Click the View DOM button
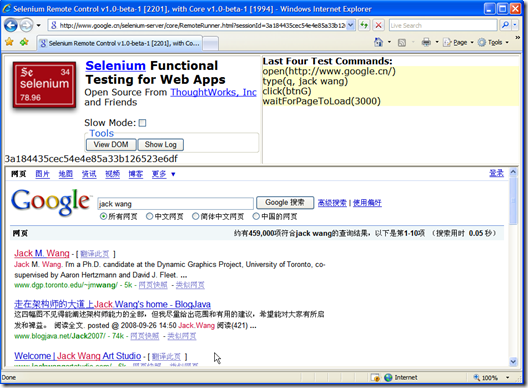Viewport: 528px width, 388px height. (x=111, y=144)
